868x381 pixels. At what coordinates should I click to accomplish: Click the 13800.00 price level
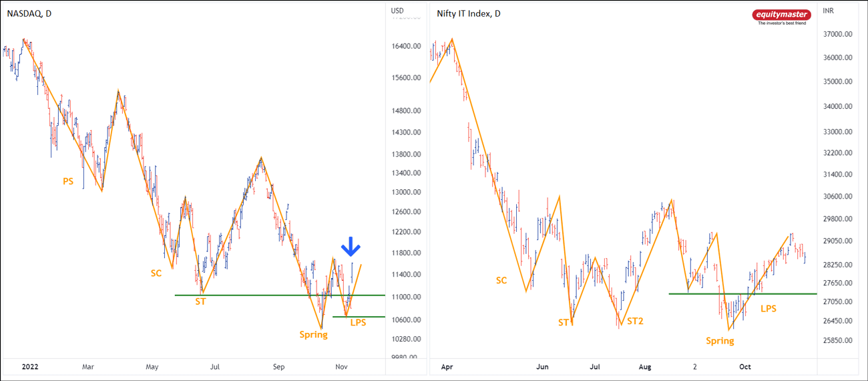coord(406,154)
